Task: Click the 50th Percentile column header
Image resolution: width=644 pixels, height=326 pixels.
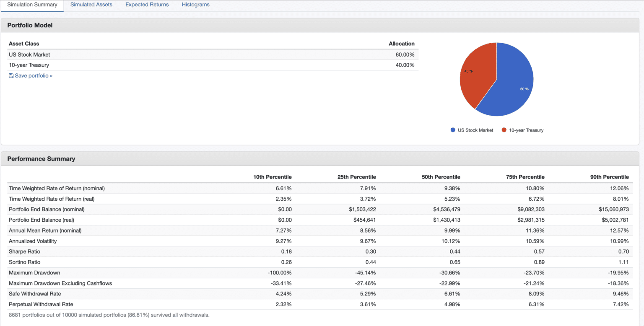Action: point(441,177)
